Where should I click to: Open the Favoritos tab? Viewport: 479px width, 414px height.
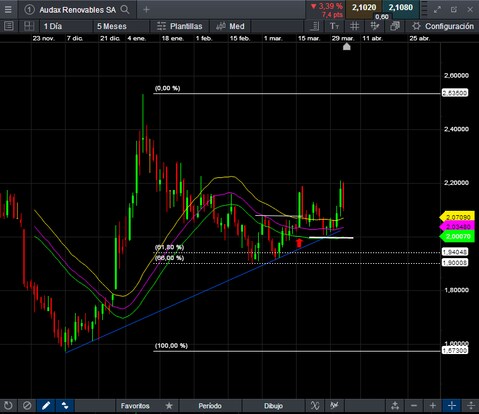tap(135, 406)
